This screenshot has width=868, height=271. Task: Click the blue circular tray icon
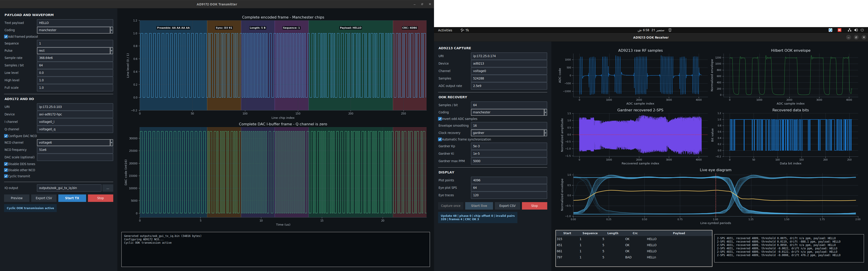tap(830, 30)
